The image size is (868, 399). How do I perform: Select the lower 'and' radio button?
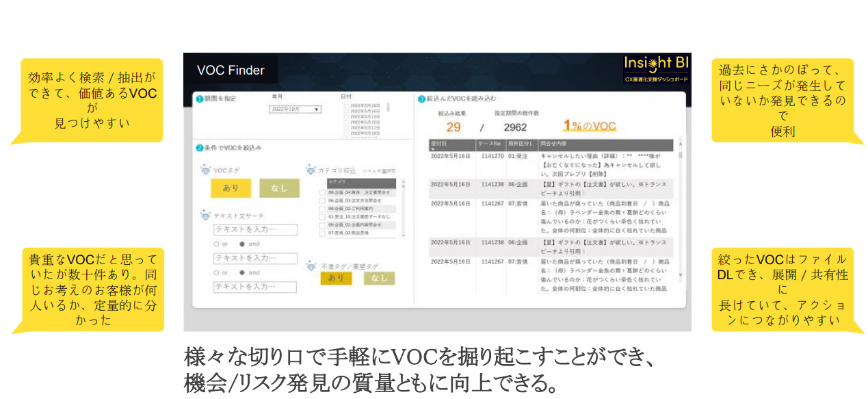241,272
